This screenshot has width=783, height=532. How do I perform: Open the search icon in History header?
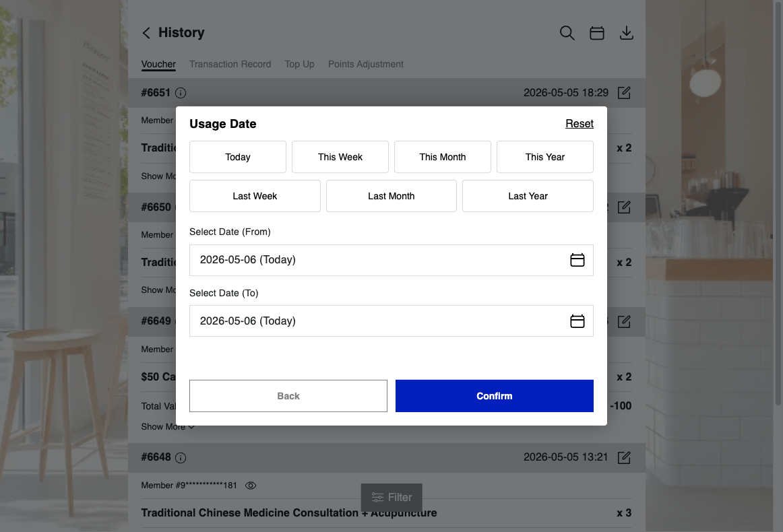pyautogui.click(x=567, y=33)
